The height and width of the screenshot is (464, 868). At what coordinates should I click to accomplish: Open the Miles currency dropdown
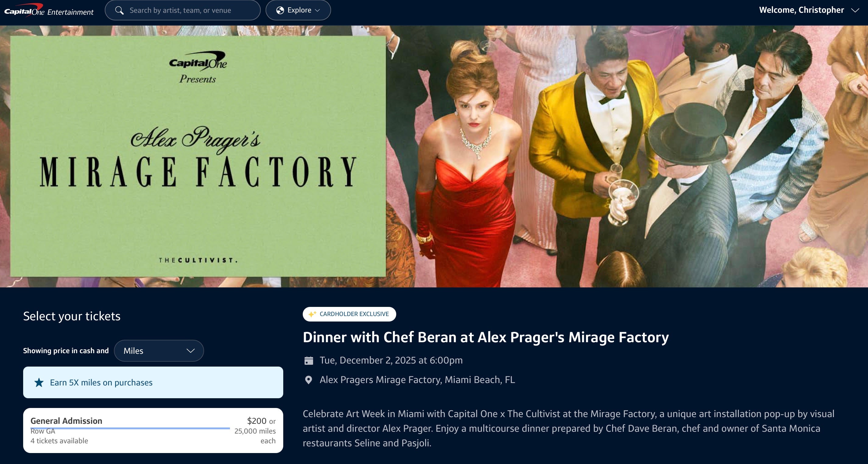[x=159, y=350]
